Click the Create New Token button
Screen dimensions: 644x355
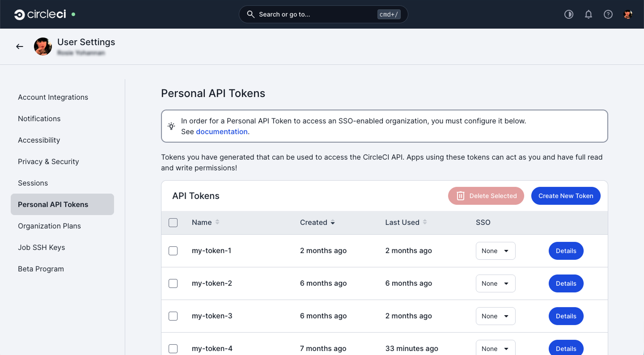[566, 195]
